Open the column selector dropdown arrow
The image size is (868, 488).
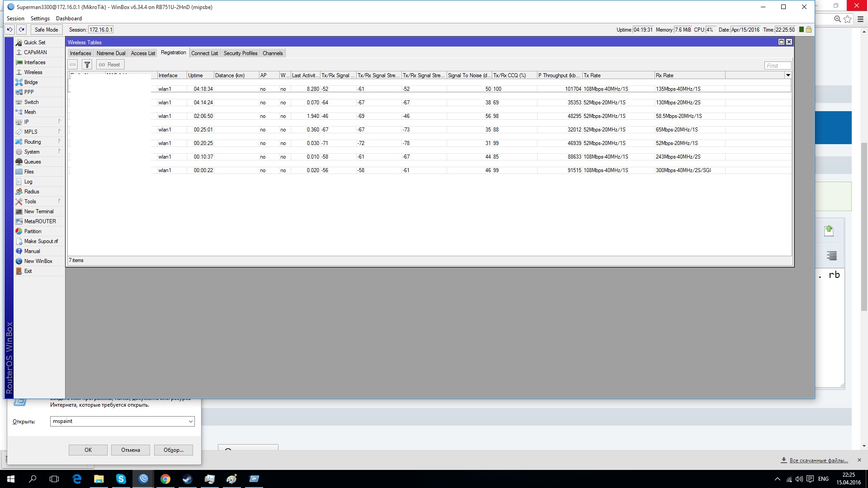788,75
